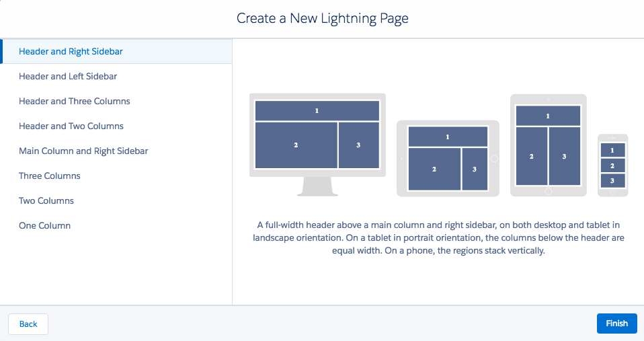The height and width of the screenshot is (341, 644).
Task: Click the Finish button
Action: 617,324
